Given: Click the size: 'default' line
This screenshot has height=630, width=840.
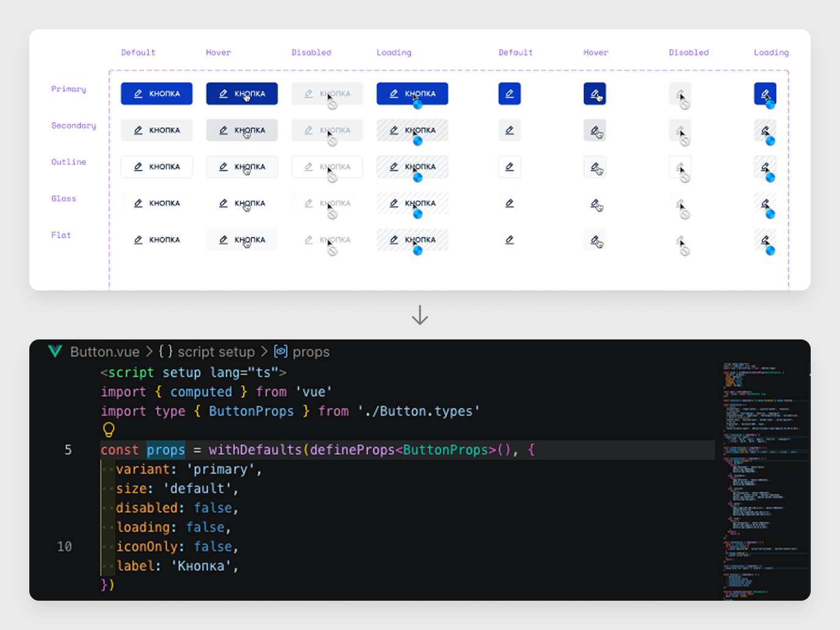Looking at the screenshot, I should click(177, 489).
